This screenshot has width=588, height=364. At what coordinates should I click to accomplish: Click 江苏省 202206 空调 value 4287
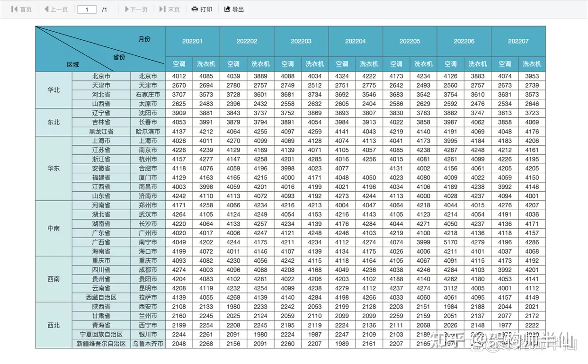pos(451,150)
